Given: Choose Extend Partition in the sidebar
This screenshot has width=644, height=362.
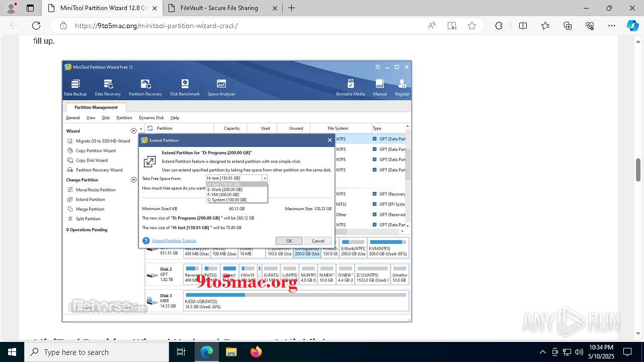Looking at the screenshot, I should [86, 199].
